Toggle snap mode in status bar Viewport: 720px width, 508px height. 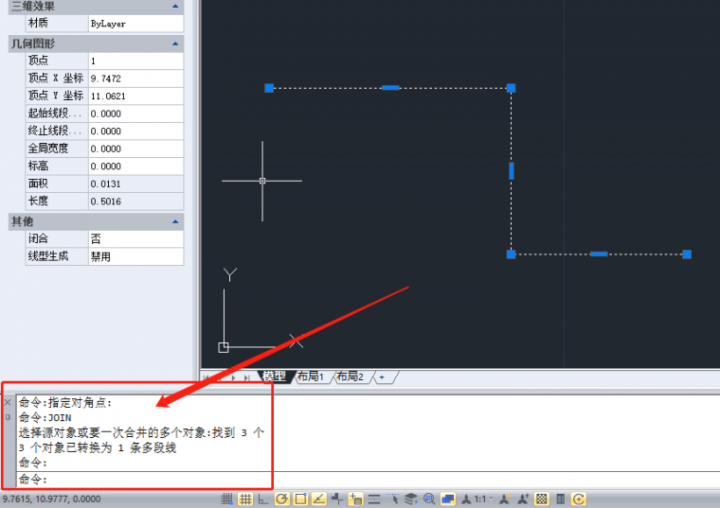point(227,499)
